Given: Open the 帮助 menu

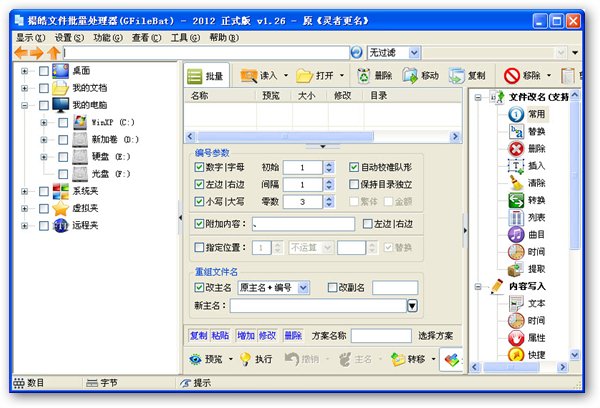Looking at the screenshot, I should point(224,38).
